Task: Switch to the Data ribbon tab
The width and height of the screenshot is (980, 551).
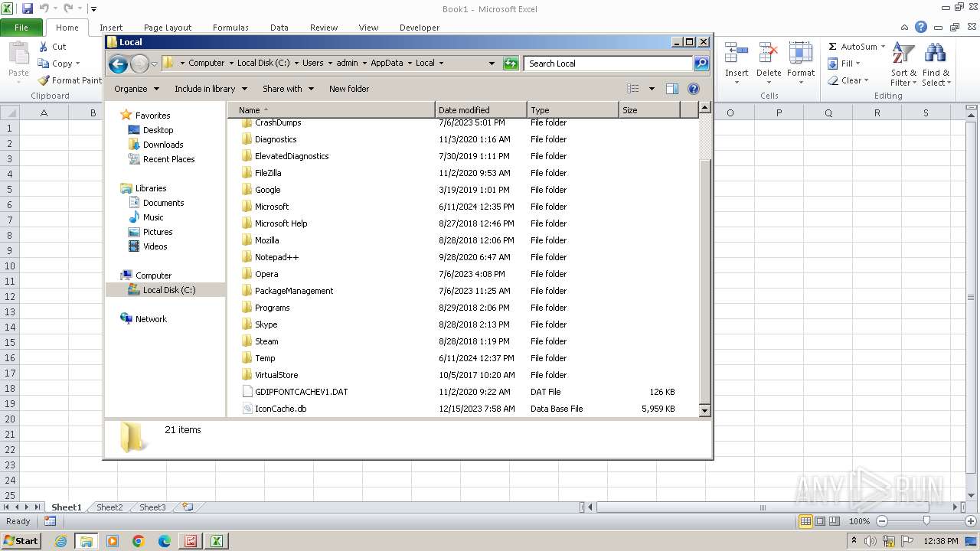Action: pyautogui.click(x=279, y=28)
